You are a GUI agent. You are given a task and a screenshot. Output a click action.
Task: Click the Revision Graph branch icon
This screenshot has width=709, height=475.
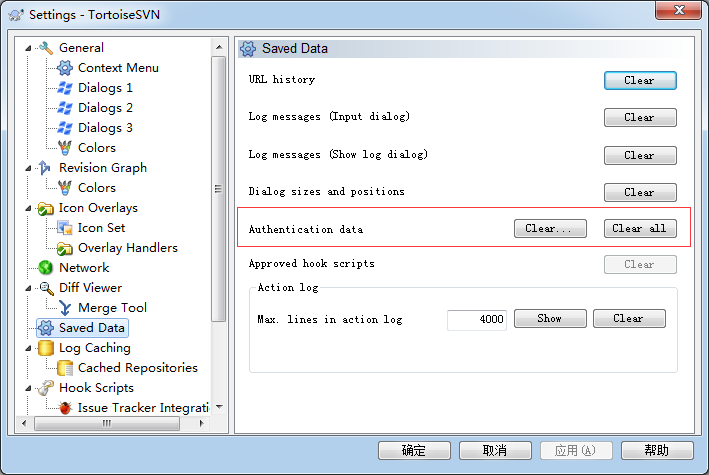[45, 168]
